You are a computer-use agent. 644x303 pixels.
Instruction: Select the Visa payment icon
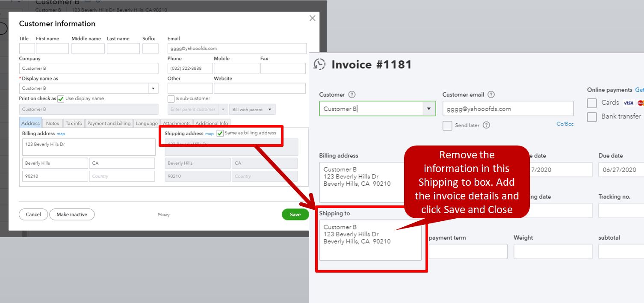[x=628, y=103]
